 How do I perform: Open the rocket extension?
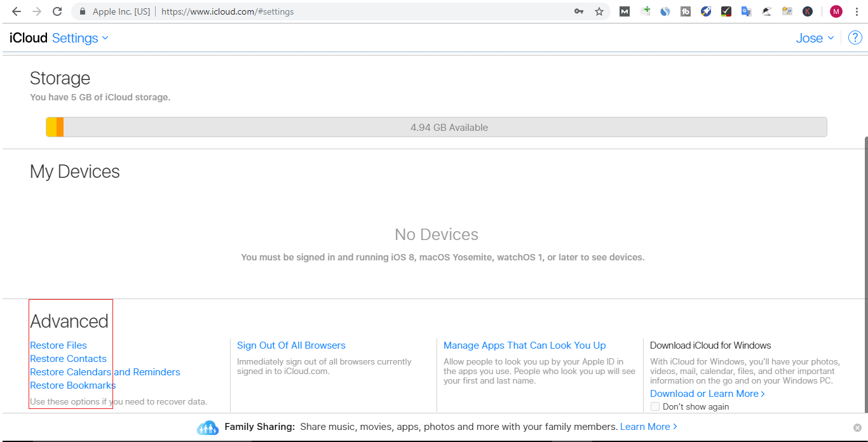[706, 11]
